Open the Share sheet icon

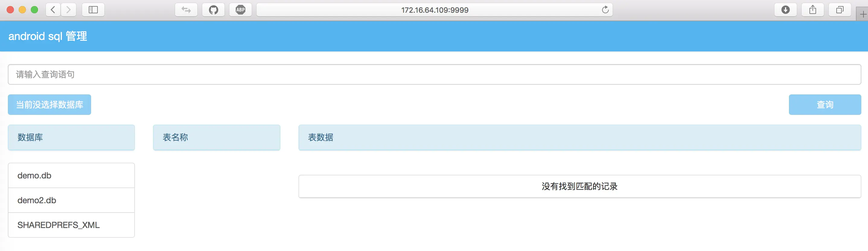813,10
